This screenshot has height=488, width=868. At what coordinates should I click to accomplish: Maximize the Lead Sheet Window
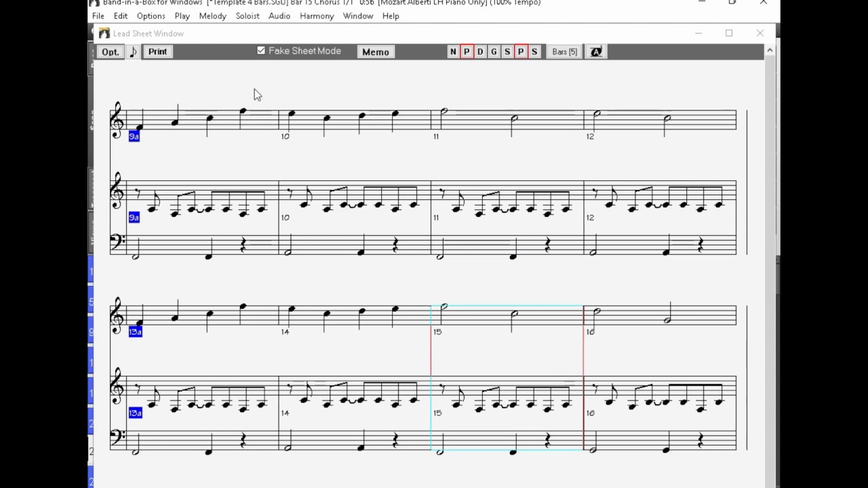point(729,33)
